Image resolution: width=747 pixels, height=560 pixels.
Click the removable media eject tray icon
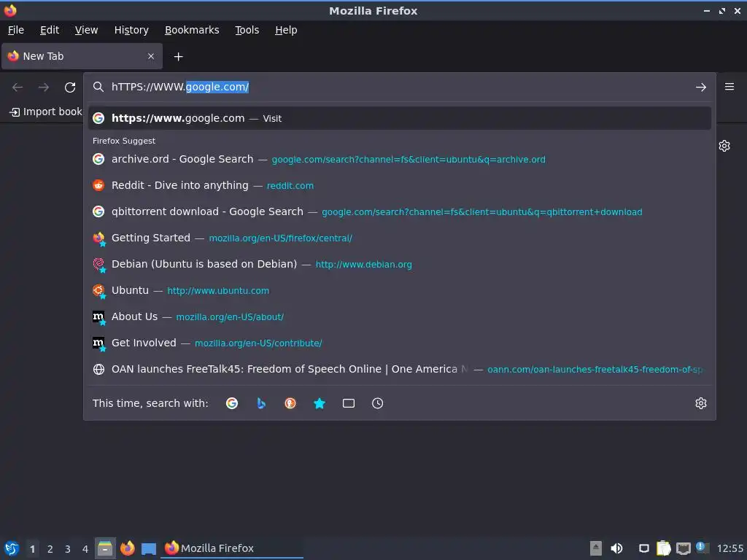pyautogui.click(x=595, y=548)
